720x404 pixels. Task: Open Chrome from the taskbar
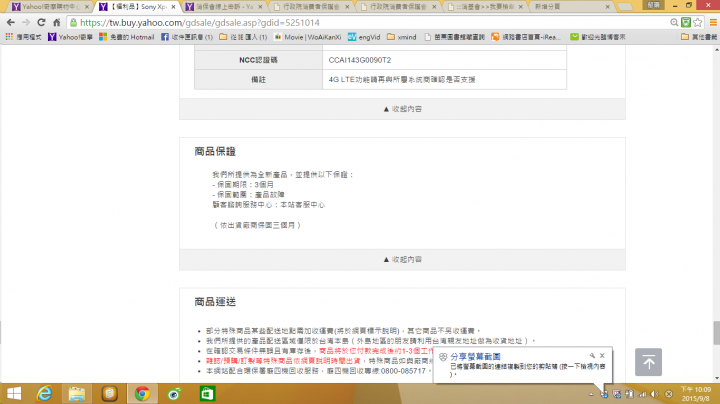coord(142,393)
